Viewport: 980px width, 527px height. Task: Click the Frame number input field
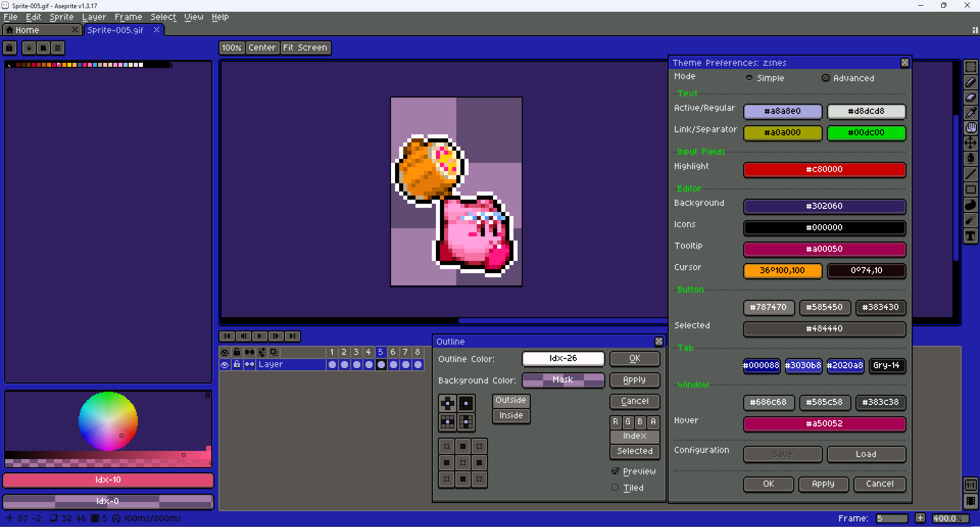point(892,518)
